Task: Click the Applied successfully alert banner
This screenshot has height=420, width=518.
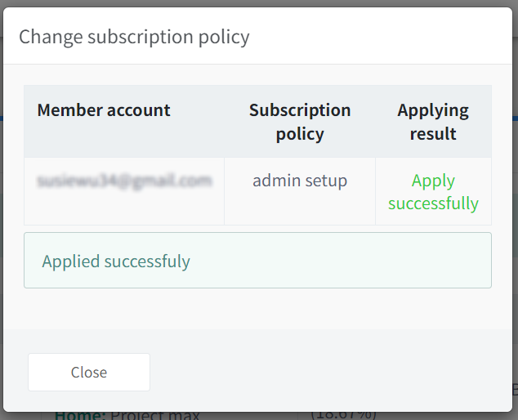Action: pos(257,261)
